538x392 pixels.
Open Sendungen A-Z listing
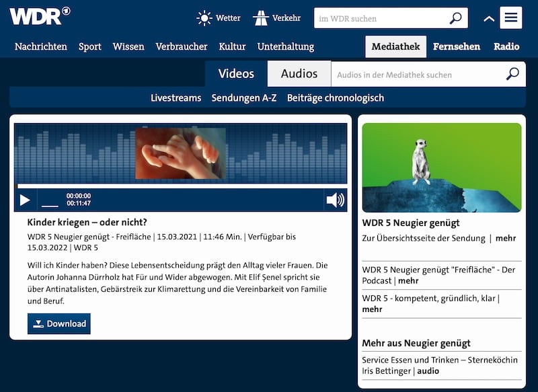244,97
